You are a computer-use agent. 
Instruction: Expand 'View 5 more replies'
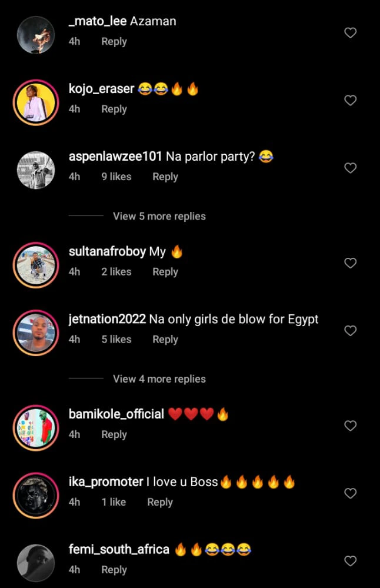(159, 216)
